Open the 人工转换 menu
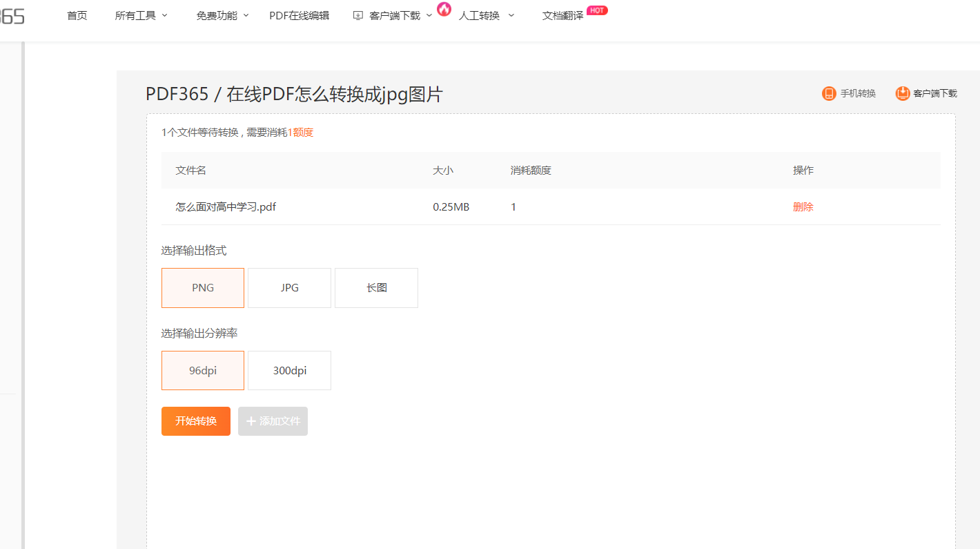The width and height of the screenshot is (980, 549). [479, 15]
